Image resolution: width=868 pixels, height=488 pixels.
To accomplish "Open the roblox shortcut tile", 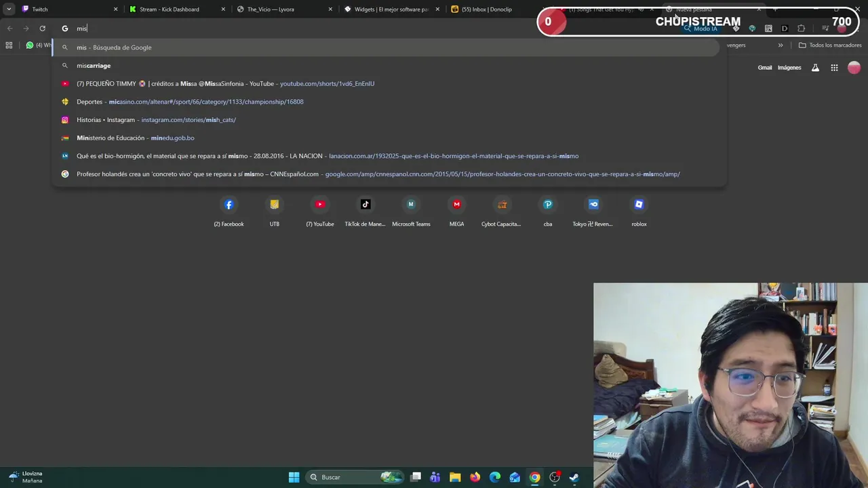I will [x=639, y=210].
